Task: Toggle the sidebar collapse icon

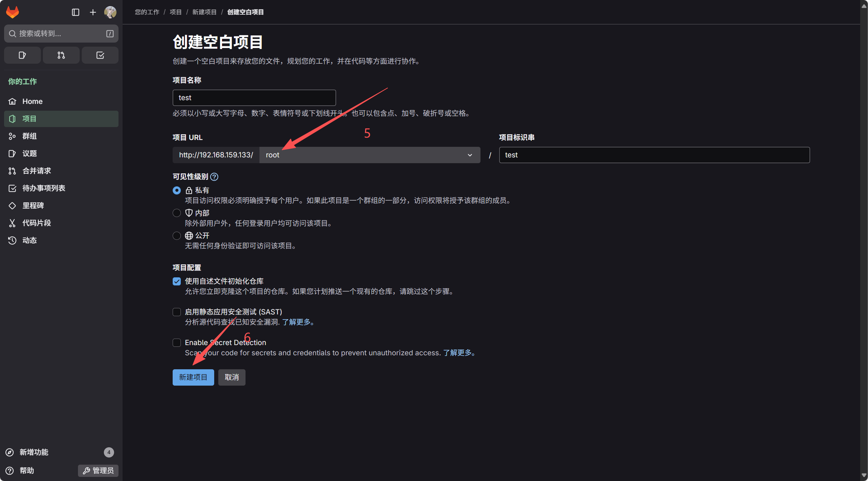Action: tap(76, 12)
